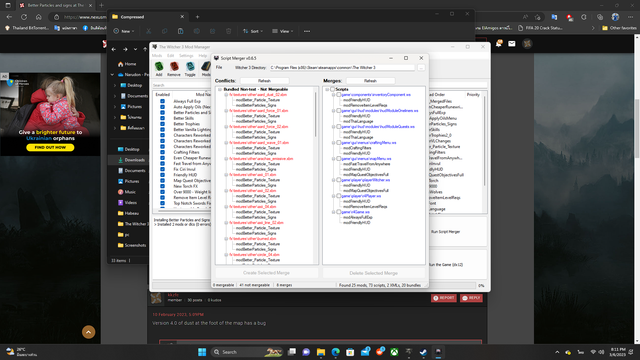Click the Delete Selected Merge button

(x=373, y=273)
